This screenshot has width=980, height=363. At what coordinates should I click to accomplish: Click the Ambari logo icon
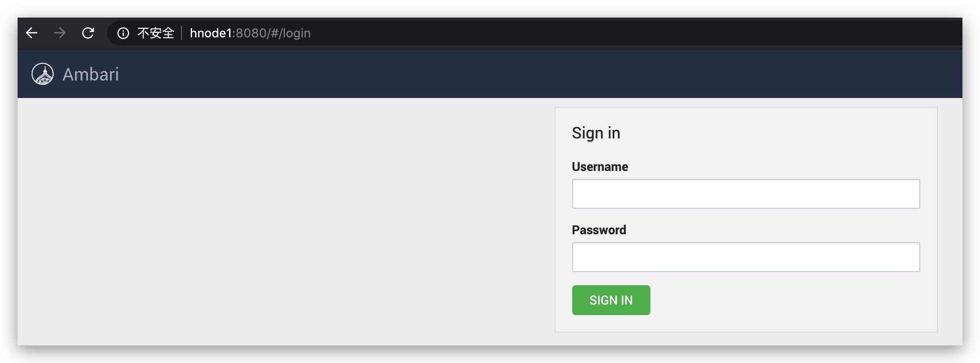[x=43, y=74]
